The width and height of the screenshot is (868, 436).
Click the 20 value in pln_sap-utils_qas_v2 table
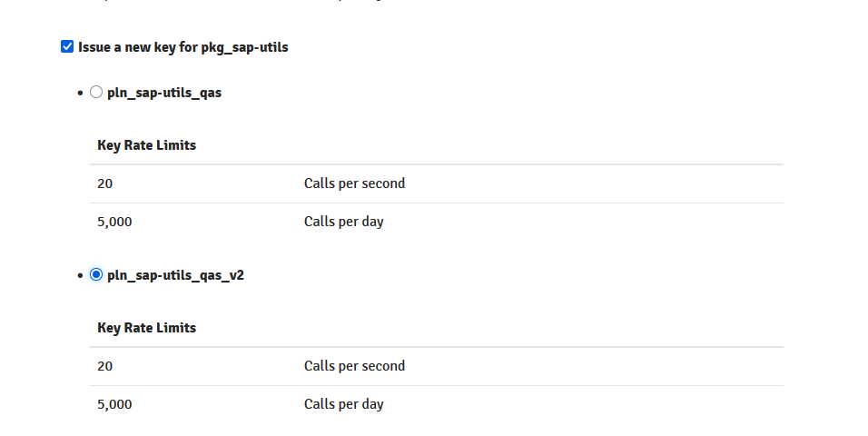click(x=105, y=366)
